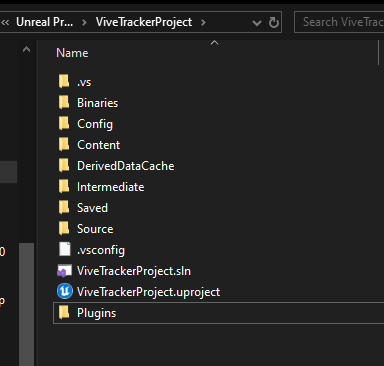384x366 pixels.
Task: Show hidden breadcrumb path with double chevron
Action: 5,23
